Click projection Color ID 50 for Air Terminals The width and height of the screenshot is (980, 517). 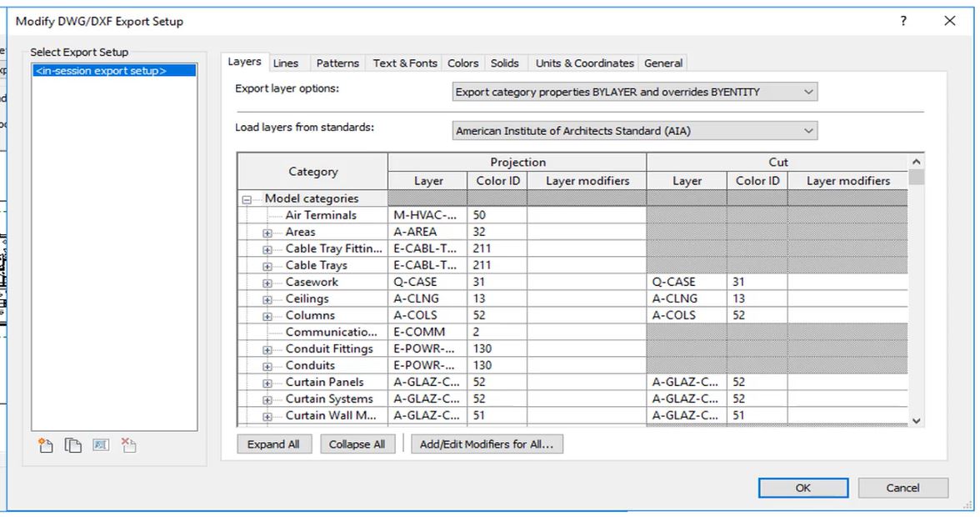(x=497, y=215)
